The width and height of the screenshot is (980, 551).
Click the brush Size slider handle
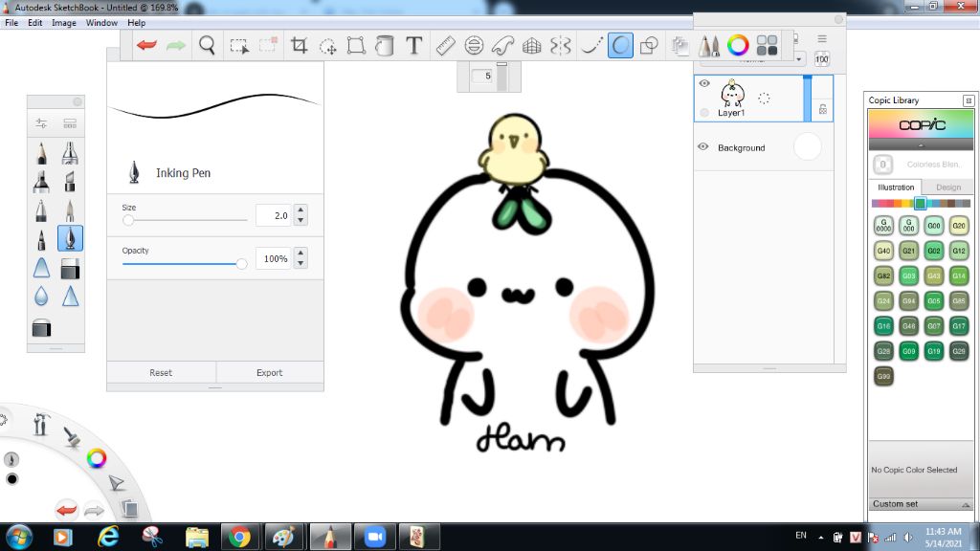[x=128, y=220]
